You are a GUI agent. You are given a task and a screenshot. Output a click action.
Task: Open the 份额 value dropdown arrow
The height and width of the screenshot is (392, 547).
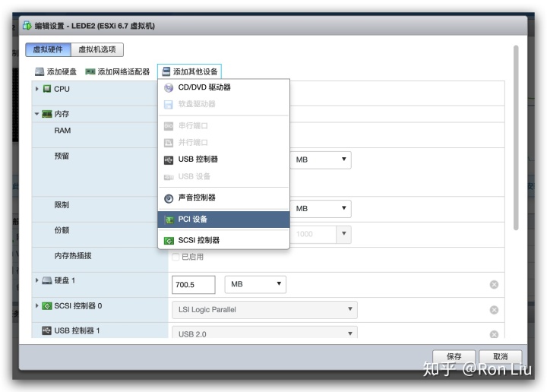(x=343, y=234)
